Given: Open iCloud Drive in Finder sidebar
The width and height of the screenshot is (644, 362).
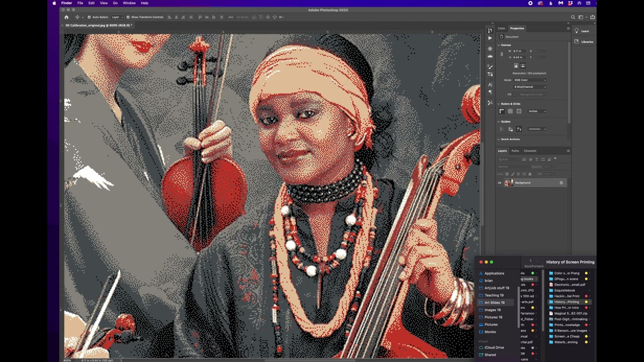Looking at the screenshot, I should [494, 347].
